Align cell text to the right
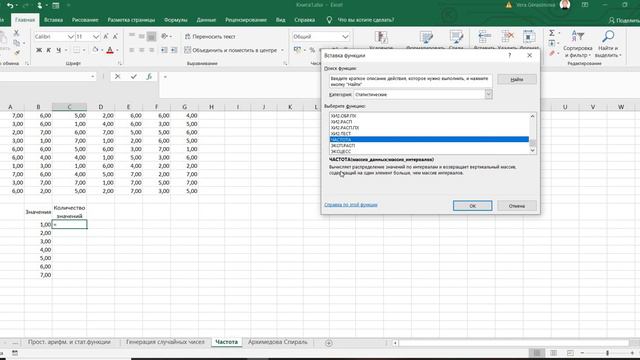The height and width of the screenshot is (360, 640). pos(151,50)
